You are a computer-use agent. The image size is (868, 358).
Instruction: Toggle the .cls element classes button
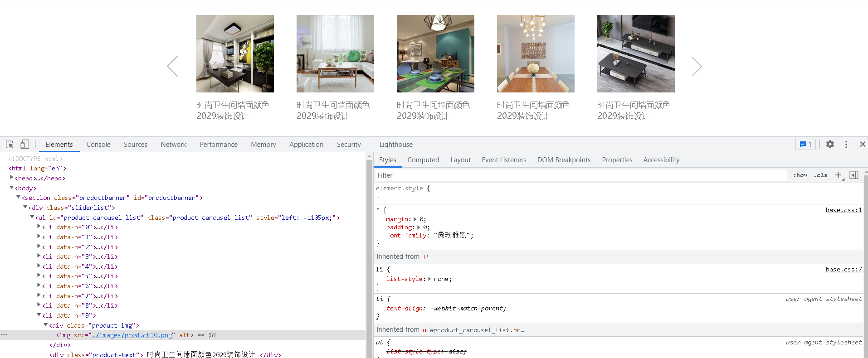[821, 175]
